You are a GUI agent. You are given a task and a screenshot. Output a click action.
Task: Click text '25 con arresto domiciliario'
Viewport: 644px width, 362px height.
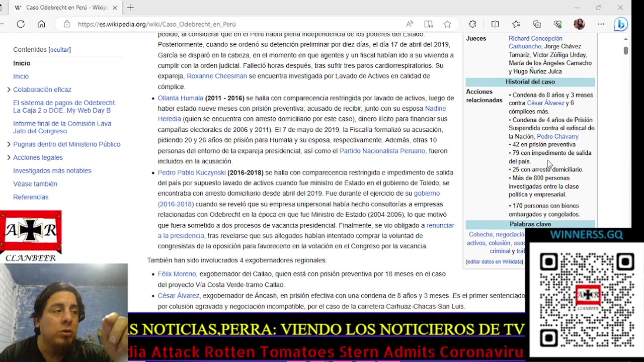(x=547, y=169)
